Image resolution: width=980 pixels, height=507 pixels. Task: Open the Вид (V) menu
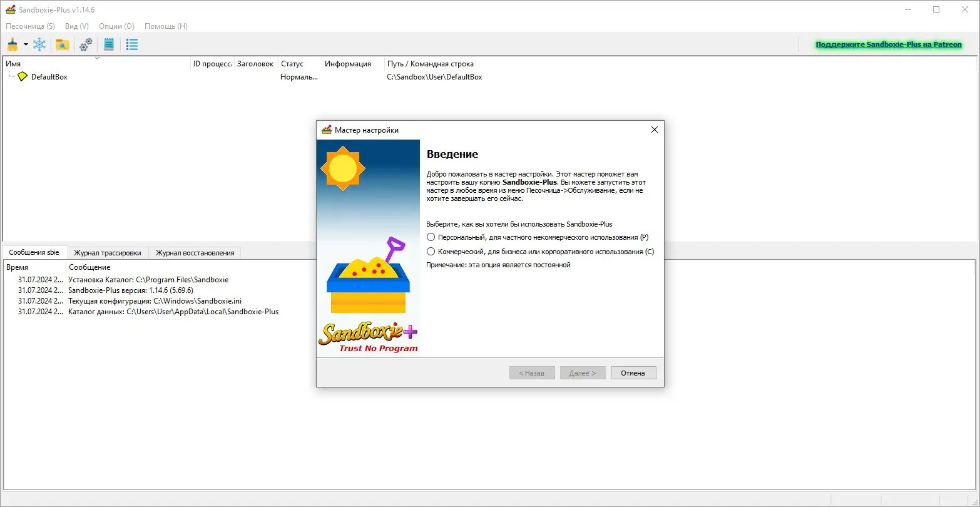pyautogui.click(x=77, y=26)
